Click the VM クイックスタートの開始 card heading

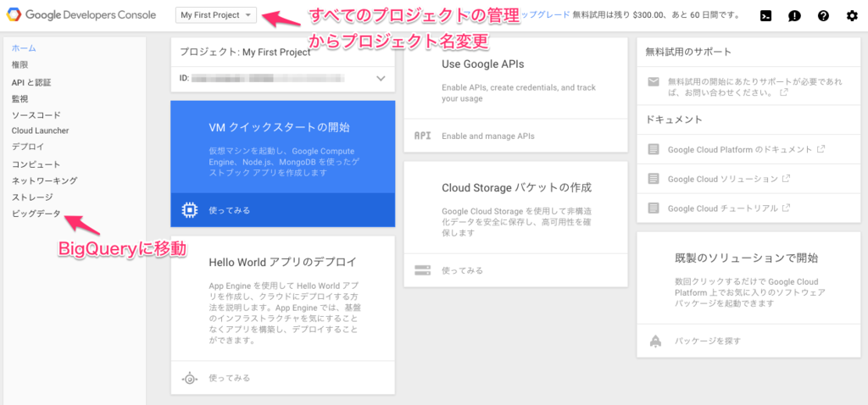coord(279,127)
